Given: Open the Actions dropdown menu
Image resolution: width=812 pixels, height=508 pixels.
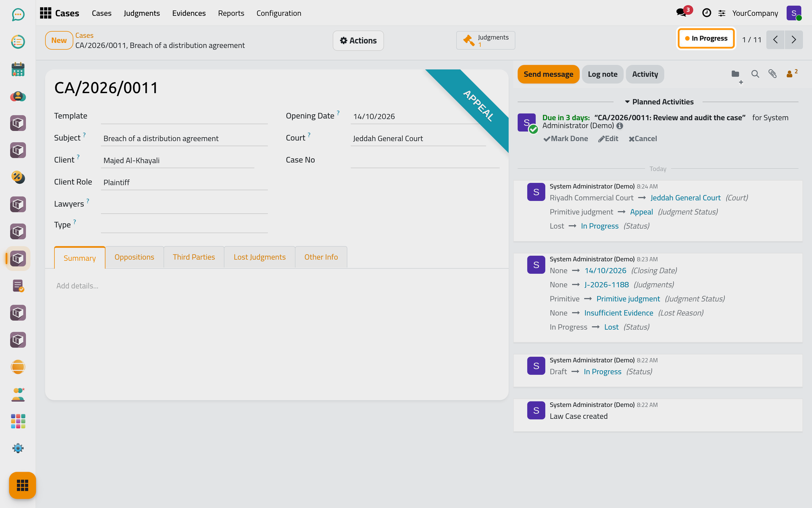Looking at the screenshot, I should [x=358, y=41].
